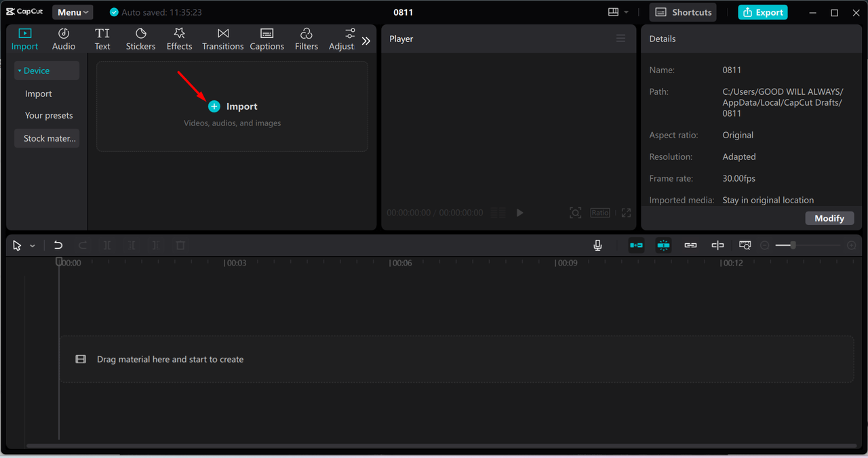Open the Ratio selector in Player

[x=600, y=213]
